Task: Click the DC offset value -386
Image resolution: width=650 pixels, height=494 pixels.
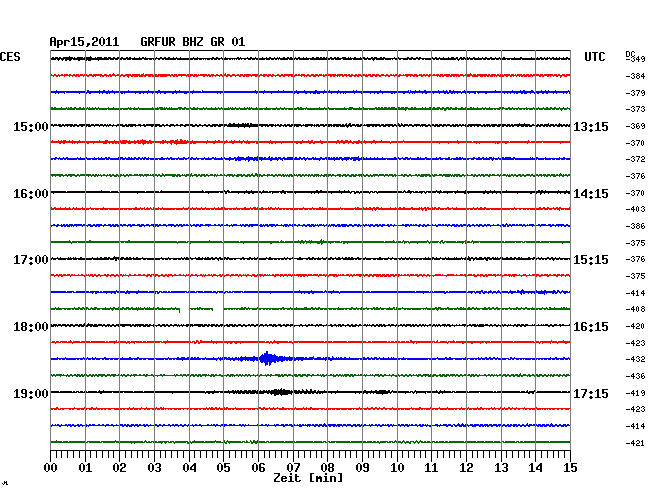Action: (635, 226)
